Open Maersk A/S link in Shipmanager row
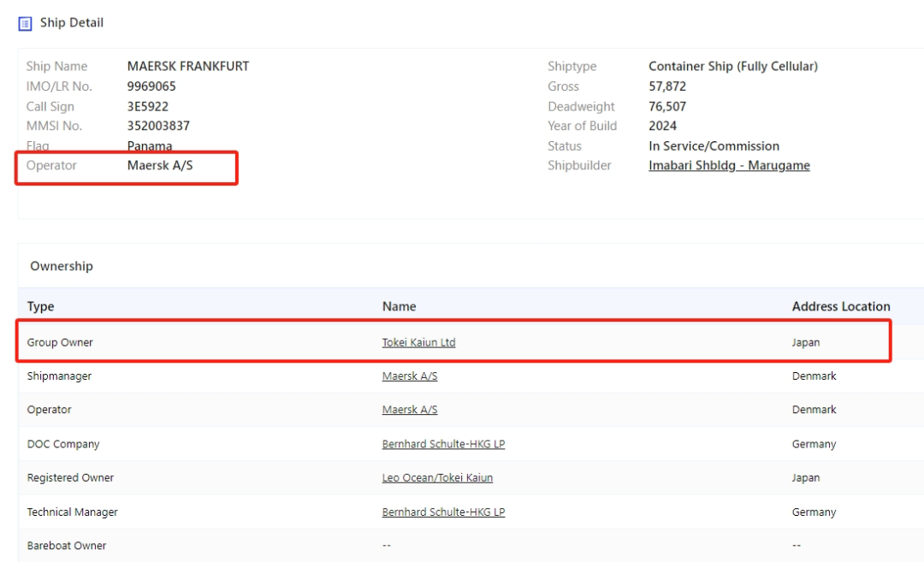This screenshot has width=924, height=562. [x=410, y=376]
